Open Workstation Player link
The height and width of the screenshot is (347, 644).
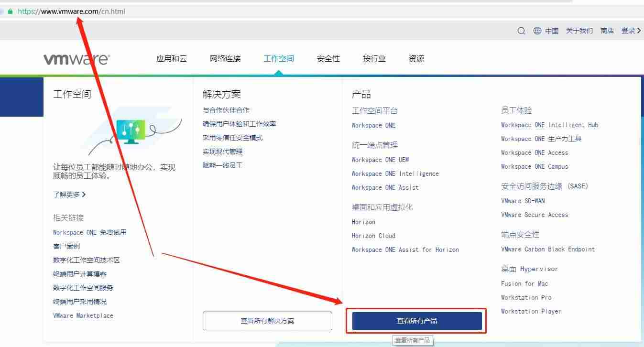point(531,311)
